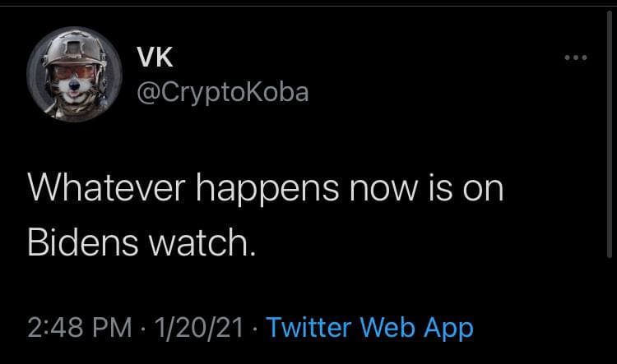Click the word "Twitter" in source link
617x364 pixels.
pyautogui.click(x=311, y=329)
